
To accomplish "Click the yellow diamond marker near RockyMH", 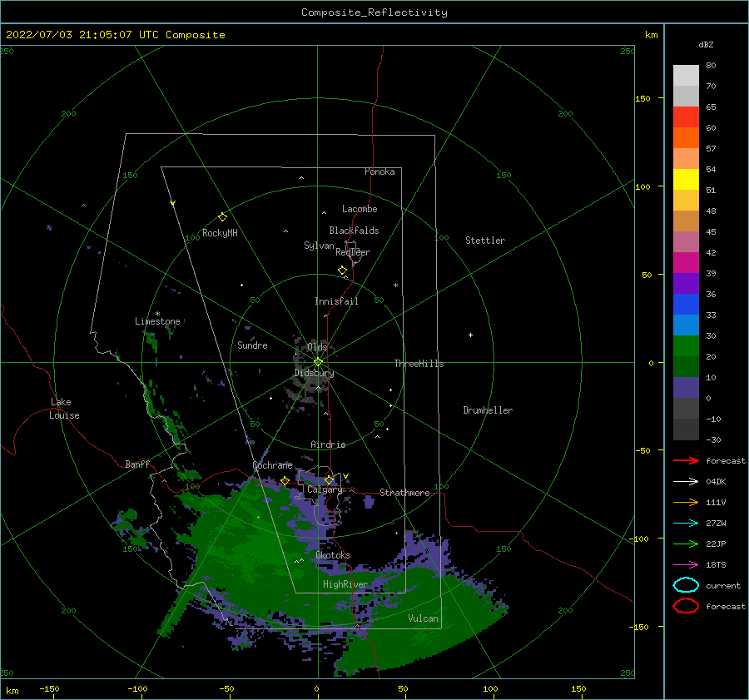I will pos(222,217).
